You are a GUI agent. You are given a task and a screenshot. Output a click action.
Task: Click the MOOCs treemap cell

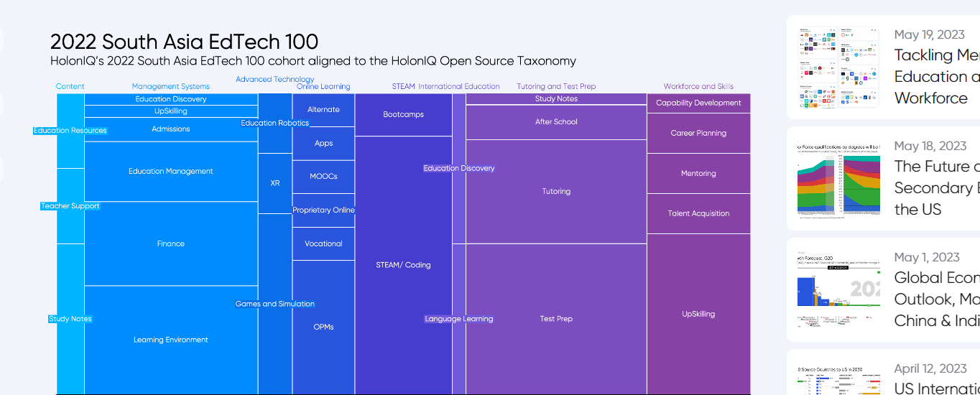click(323, 177)
